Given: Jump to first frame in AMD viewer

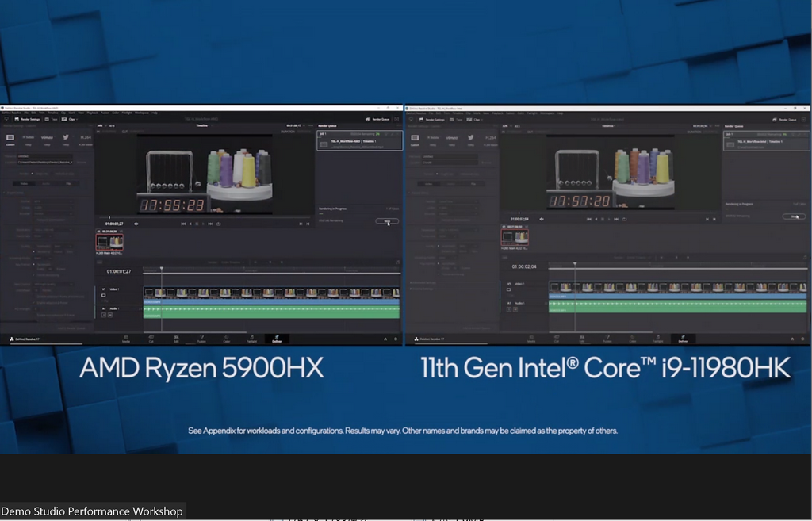Looking at the screenshot, I should click(x=183, y=224).
